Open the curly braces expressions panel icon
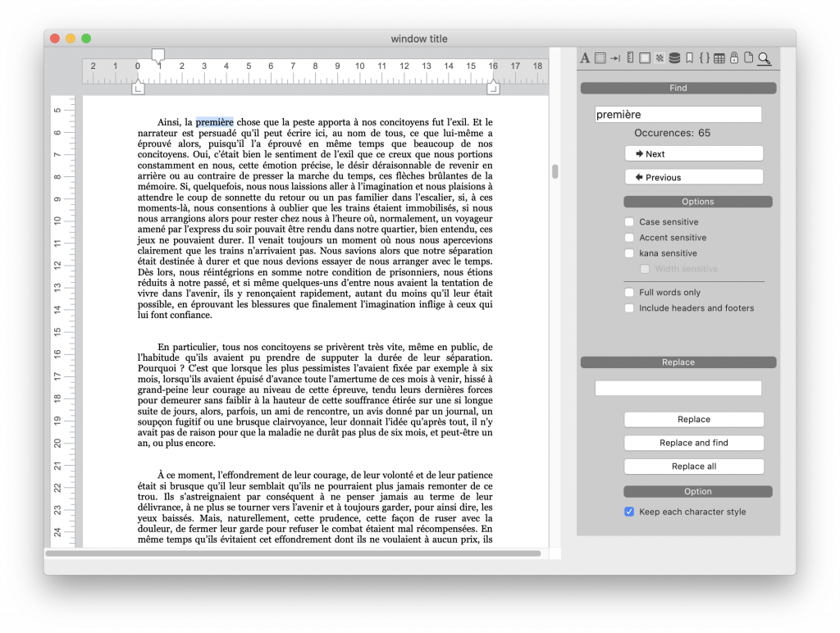This screenshot has width=840, height=633. (705, 58)
